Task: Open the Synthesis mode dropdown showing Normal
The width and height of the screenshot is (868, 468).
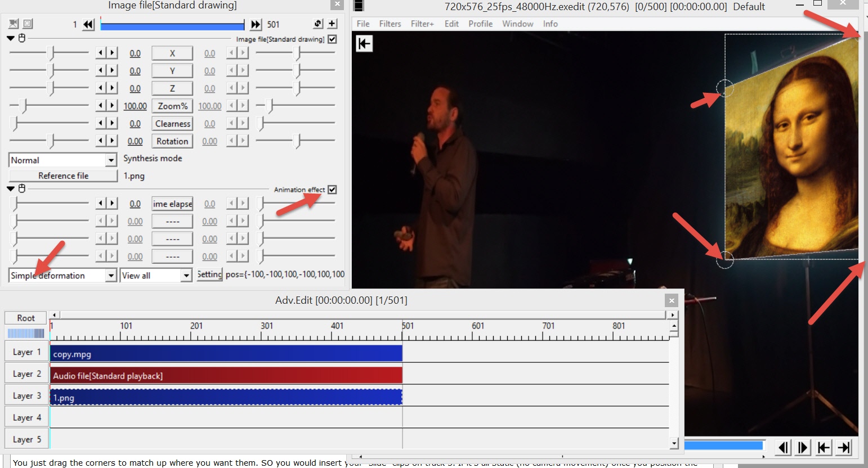Action: 62,160
